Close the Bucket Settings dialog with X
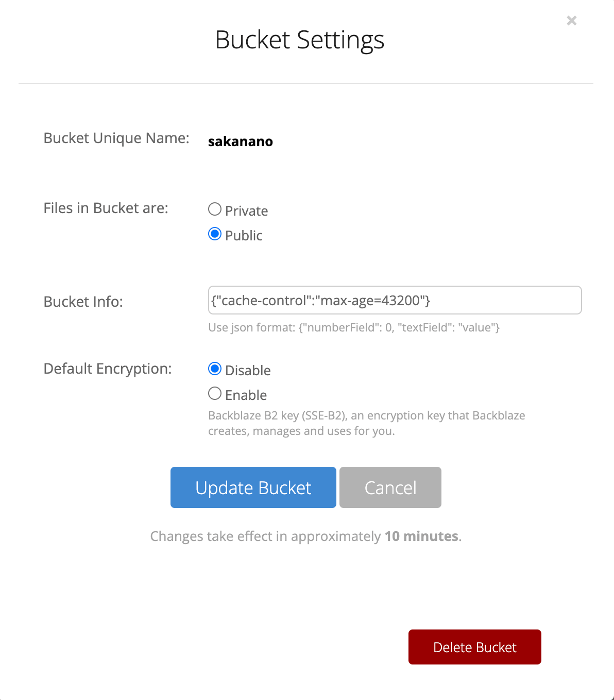614x700 pixels. (x=571, y=21)
